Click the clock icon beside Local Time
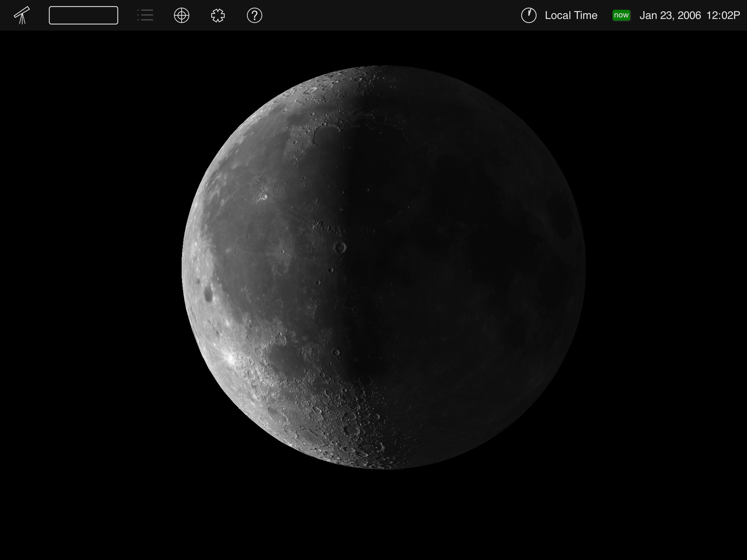The width and height of the screenshot is (747, 560). point(529,15)
